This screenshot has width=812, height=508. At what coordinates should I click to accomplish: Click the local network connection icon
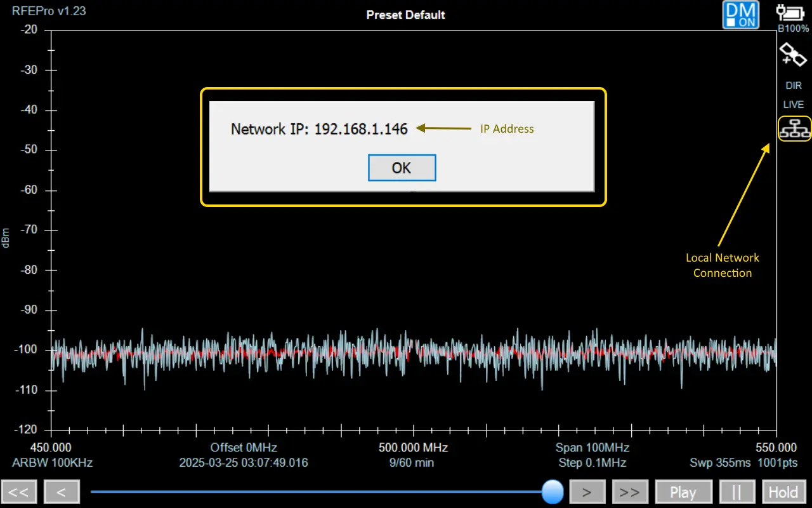point(794,129)
